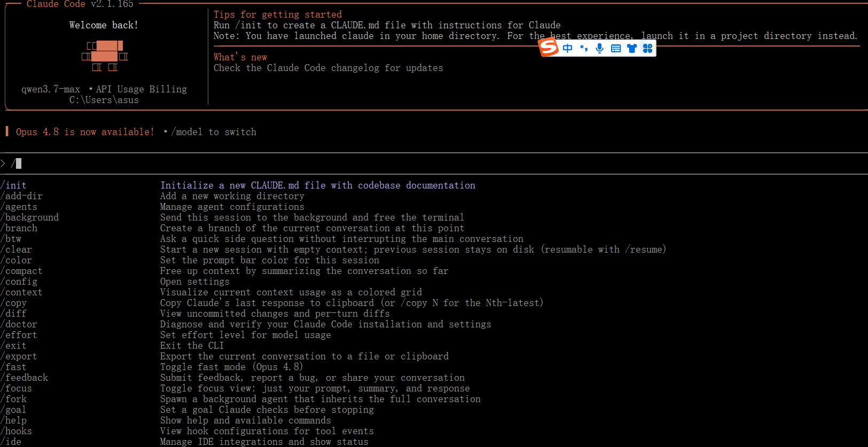The height and width of the screenshot is (447, 868).
Task: Run the /exit command entry
Action: pos(13,346)
